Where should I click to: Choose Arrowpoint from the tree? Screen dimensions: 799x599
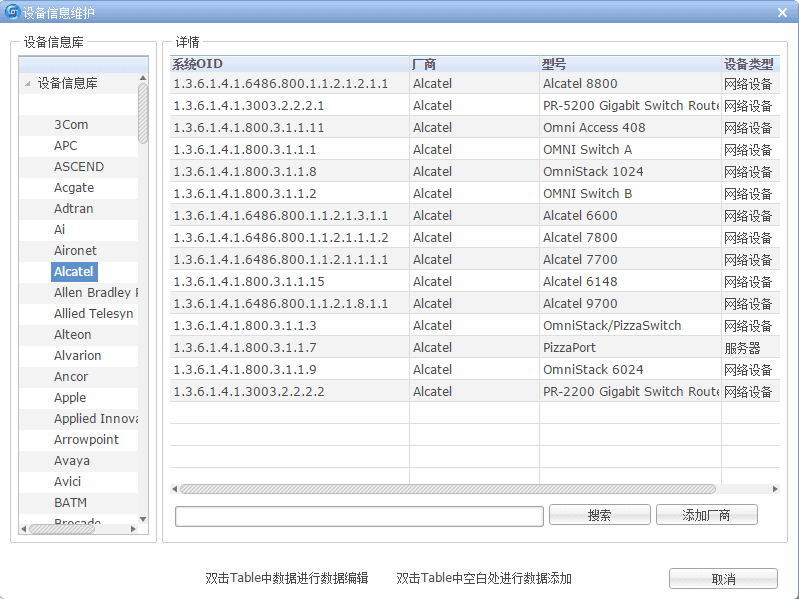86,440
